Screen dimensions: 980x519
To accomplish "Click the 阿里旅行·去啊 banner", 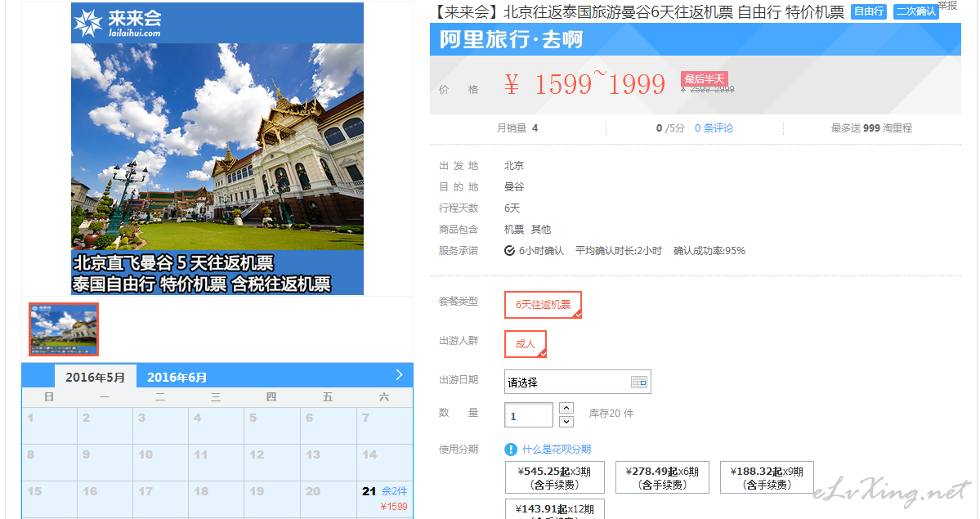I will 695,39.
